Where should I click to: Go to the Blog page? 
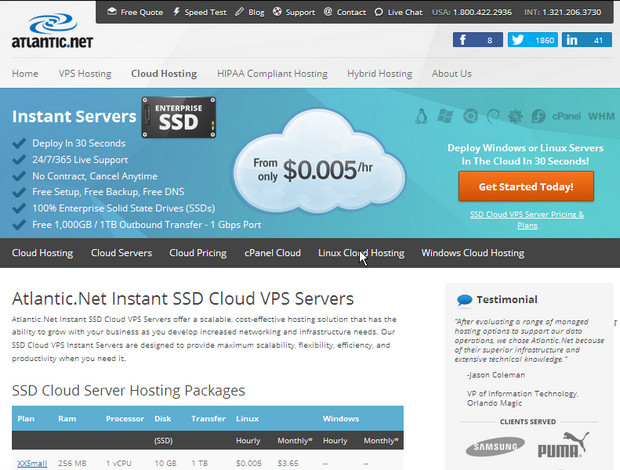250,12
